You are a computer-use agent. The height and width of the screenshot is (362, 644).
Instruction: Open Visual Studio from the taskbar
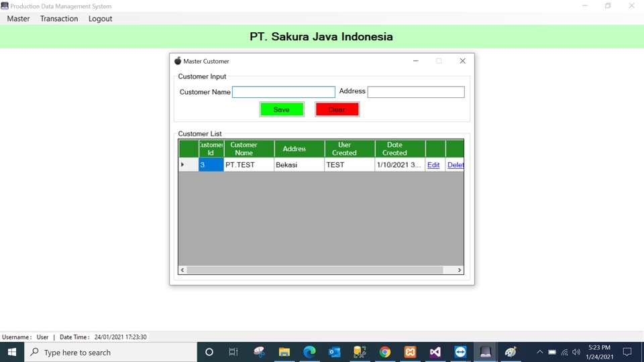pyautogui.click(x=435, y=352)
